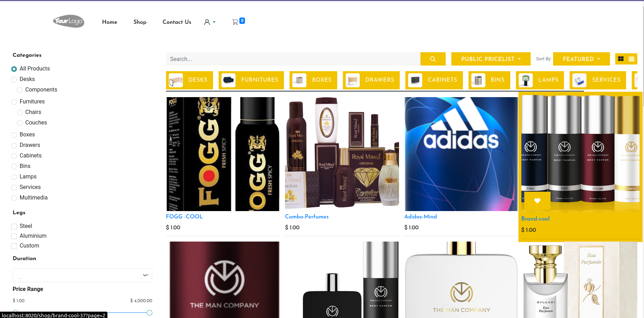Filter by Boxes category button
This screenshot has width=644, height=318.
coord(313,80)
